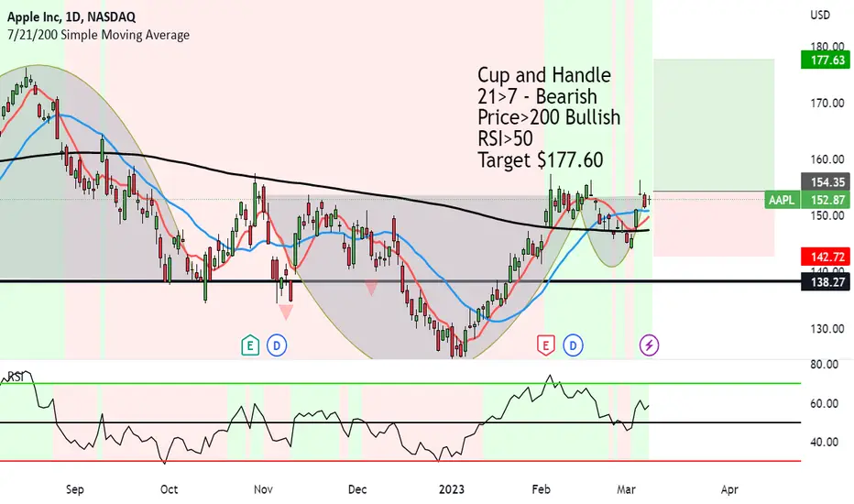Click the Mar date axis label

[x=626, y=489]
